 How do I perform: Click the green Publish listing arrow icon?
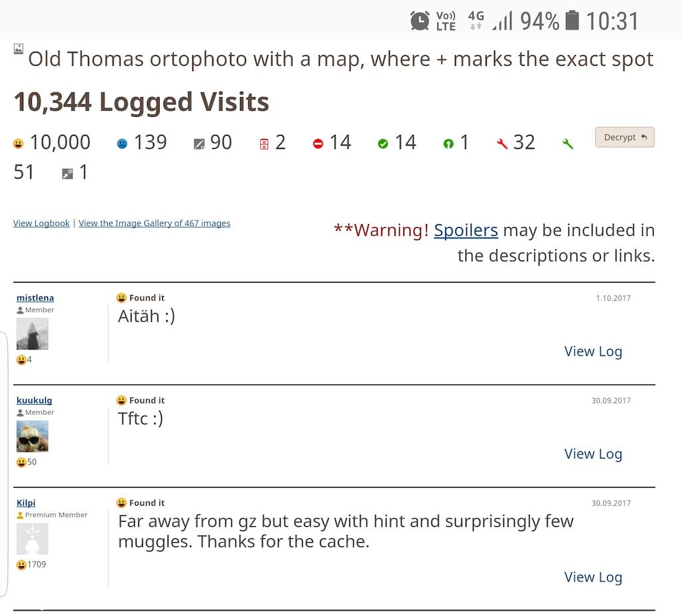point(448,144)
